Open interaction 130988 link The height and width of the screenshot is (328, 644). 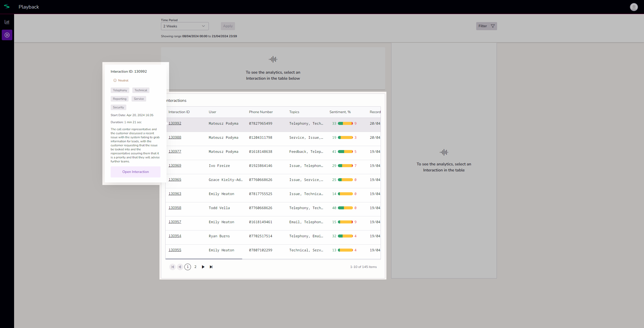tap(175, 137)
